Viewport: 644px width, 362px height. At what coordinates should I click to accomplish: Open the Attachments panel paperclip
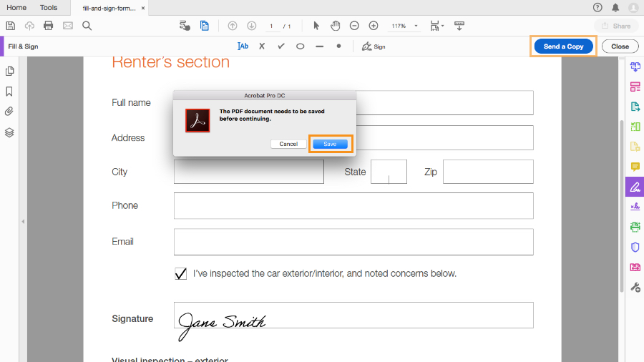point(10,112)
